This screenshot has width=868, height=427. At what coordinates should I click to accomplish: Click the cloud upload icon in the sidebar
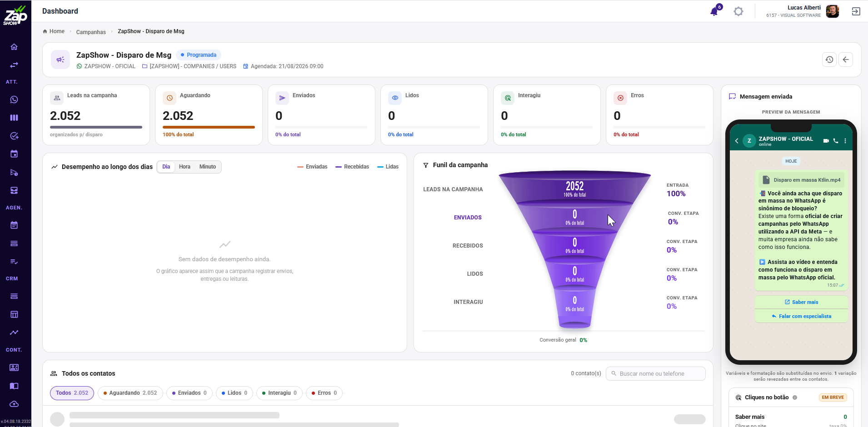14,404
